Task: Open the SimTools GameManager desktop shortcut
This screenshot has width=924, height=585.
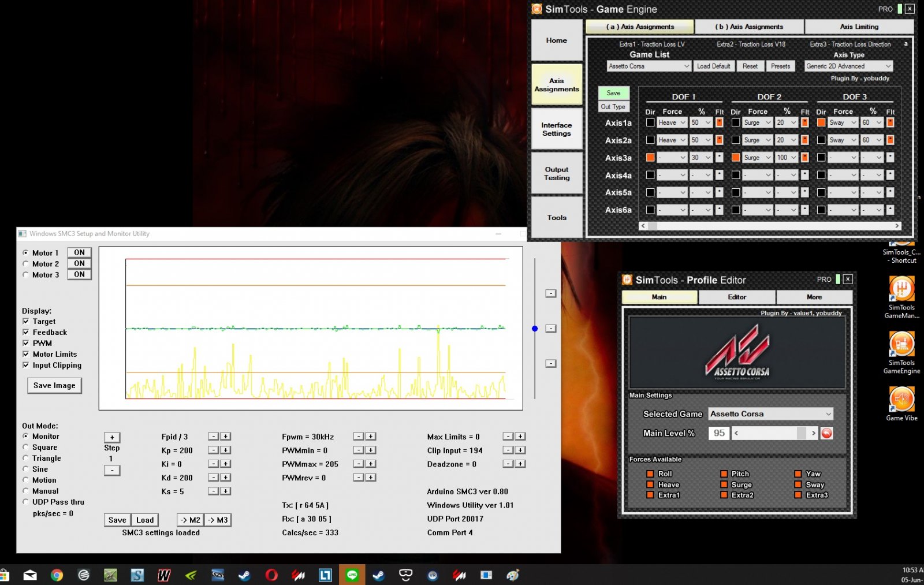Action: point(901,297)
